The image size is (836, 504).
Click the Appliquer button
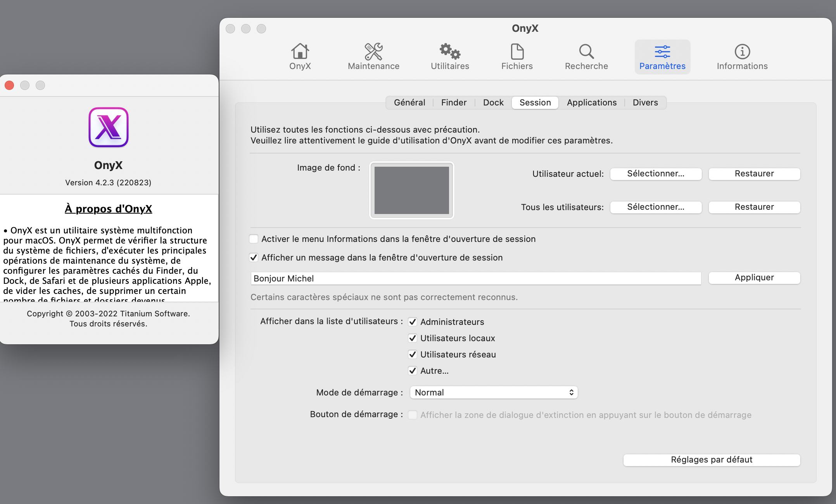[754, 278]
